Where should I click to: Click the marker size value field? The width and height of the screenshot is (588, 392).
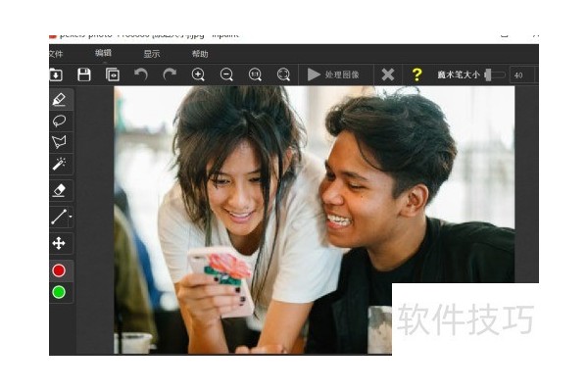tap(522, 75)
